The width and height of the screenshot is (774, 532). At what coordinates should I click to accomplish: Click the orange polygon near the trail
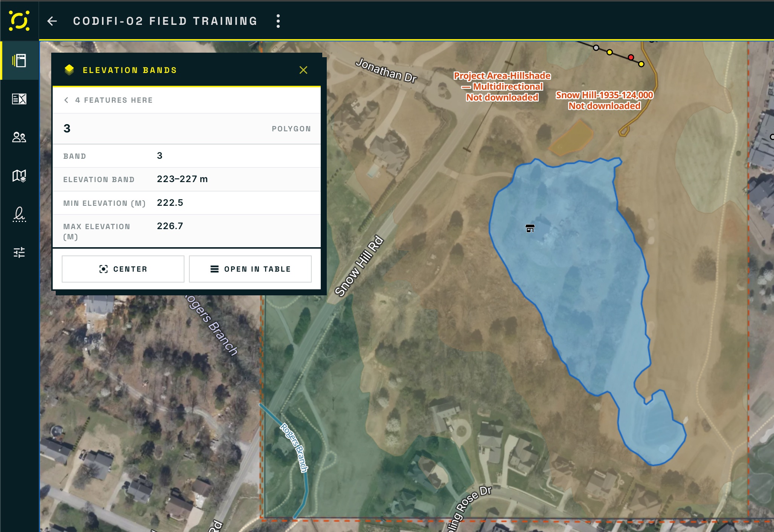coord(571,138)
